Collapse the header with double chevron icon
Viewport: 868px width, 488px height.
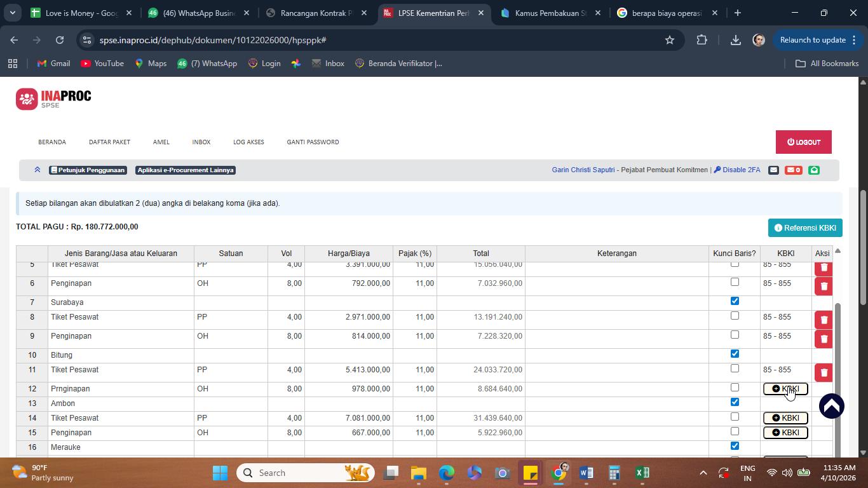37,170
